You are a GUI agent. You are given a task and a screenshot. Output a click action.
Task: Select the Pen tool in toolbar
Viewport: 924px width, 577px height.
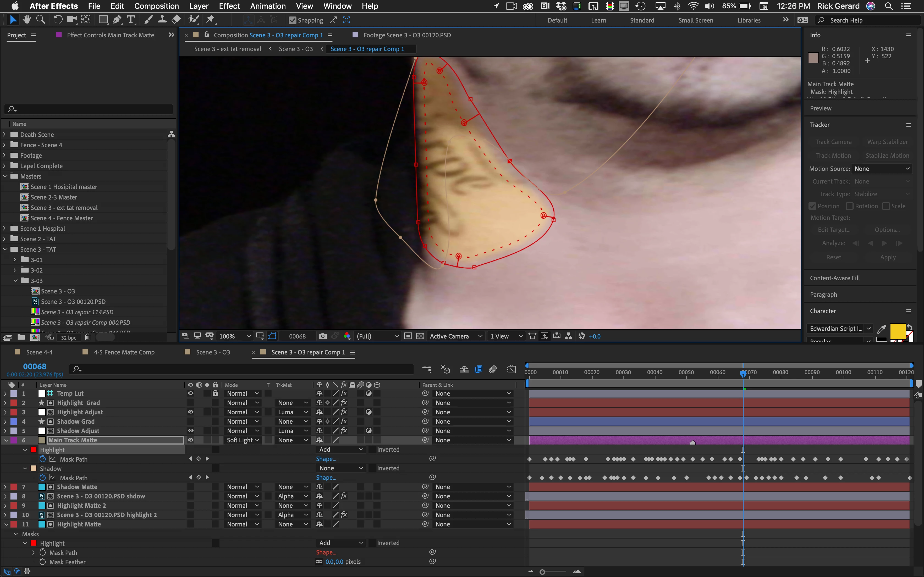117,20
